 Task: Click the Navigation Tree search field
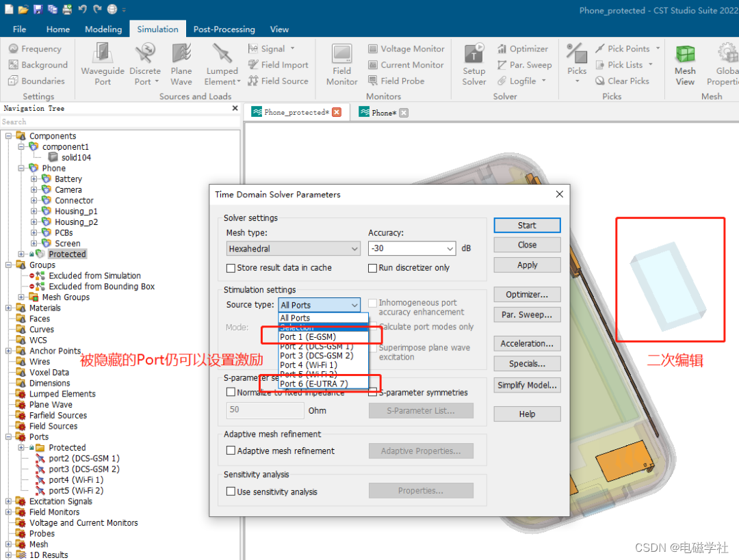(120, 122)
